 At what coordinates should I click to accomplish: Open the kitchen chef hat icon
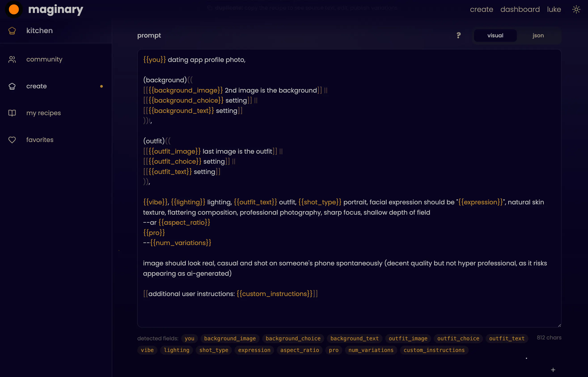tap(12, 31)
